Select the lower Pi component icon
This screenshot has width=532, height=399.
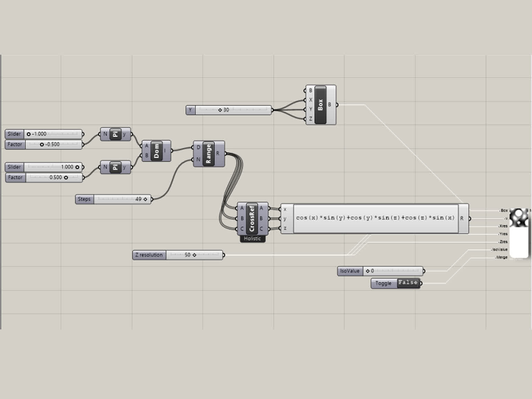tap(115, 167)
